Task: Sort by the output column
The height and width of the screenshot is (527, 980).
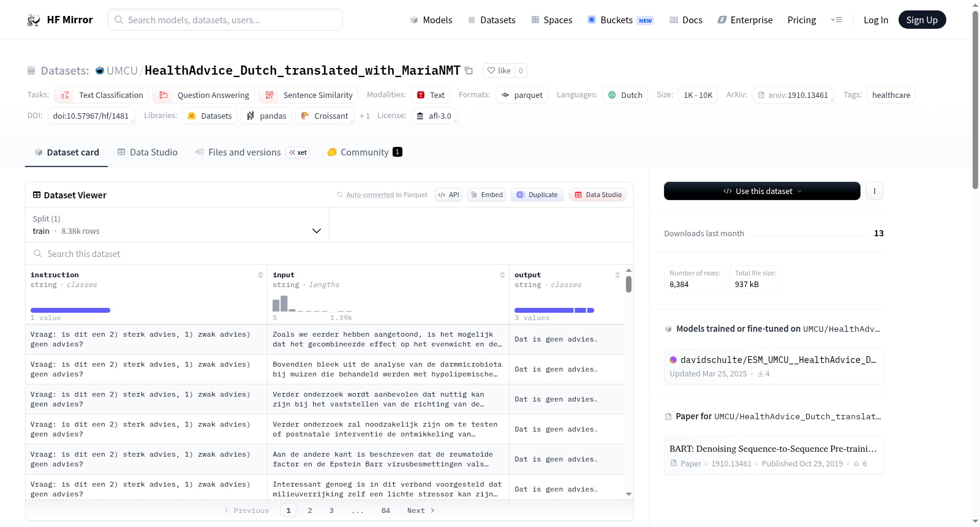Action: click(617, 275)
